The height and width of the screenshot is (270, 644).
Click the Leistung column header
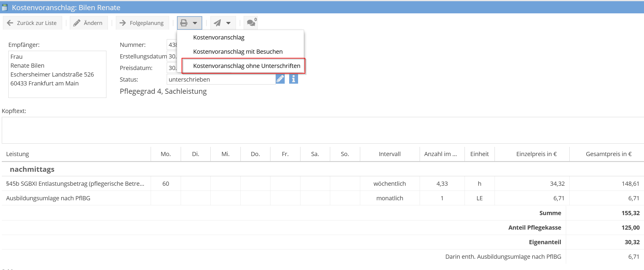76,154
